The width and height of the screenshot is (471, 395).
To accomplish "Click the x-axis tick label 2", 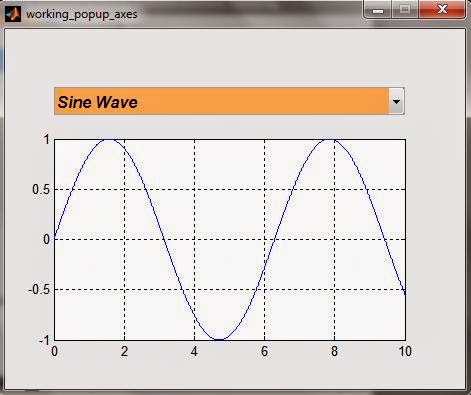I will (124, 351).
